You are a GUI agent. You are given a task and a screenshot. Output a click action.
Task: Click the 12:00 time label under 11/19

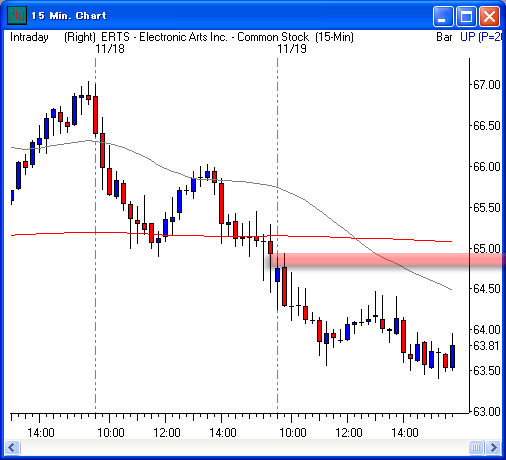pos(349,433)
